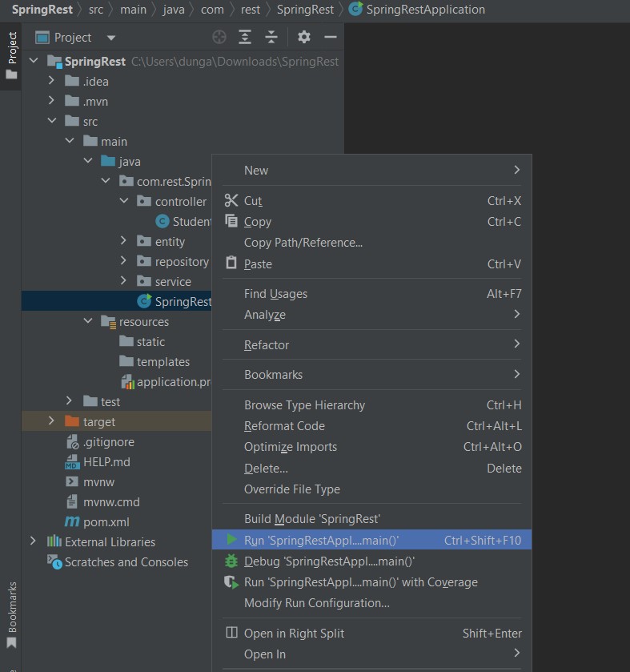630x672 pixels.
Task: Collapse the controller package
Action: point(124,200)
